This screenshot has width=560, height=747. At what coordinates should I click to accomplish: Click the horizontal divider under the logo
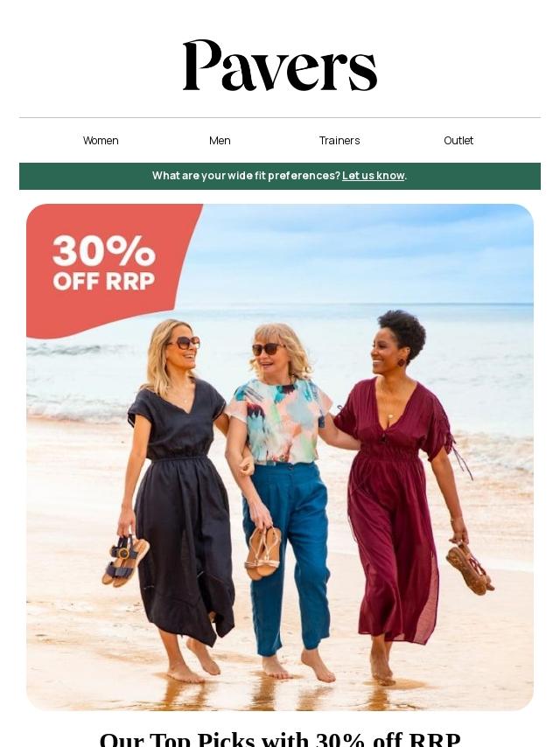point(280,118)
